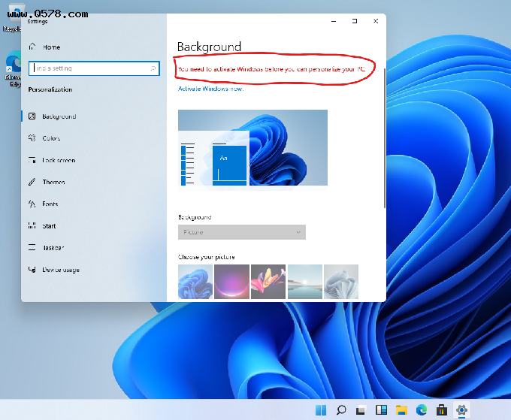Select the Recycle Bin desktop icon
Screen dimensions: 511x420
13,18
